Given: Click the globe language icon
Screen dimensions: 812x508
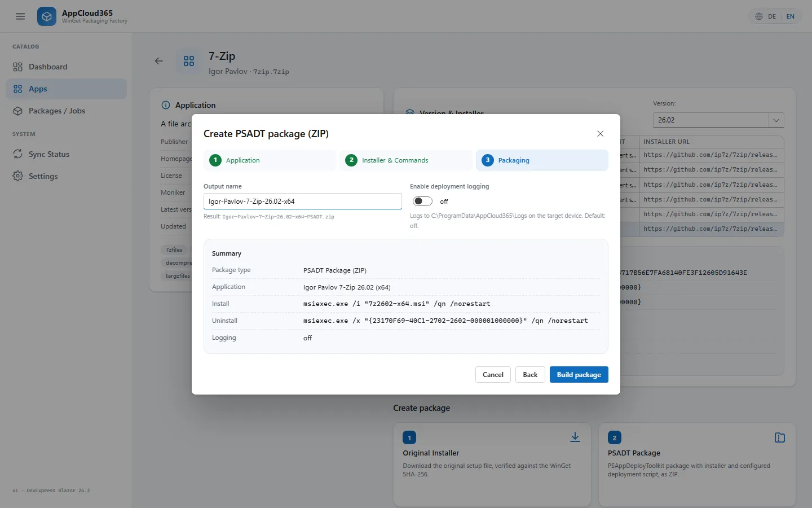Looking at the screenshot, I should (759, 16).
